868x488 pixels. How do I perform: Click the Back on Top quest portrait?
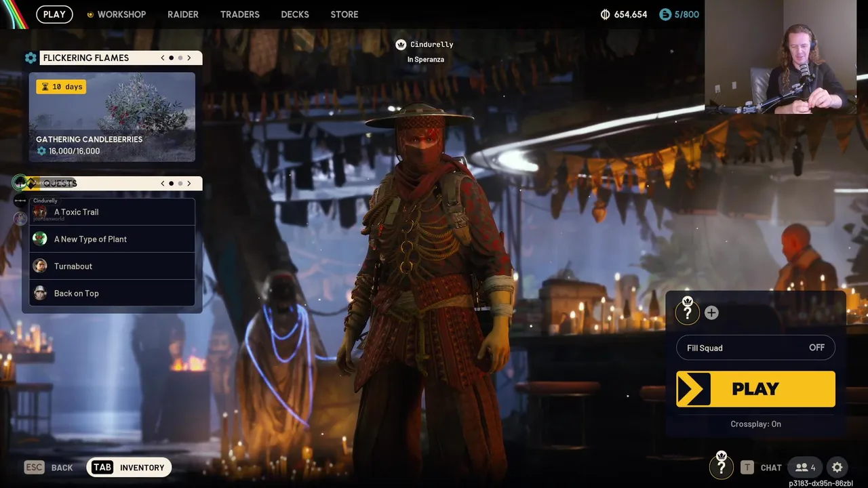pos(40,293)
